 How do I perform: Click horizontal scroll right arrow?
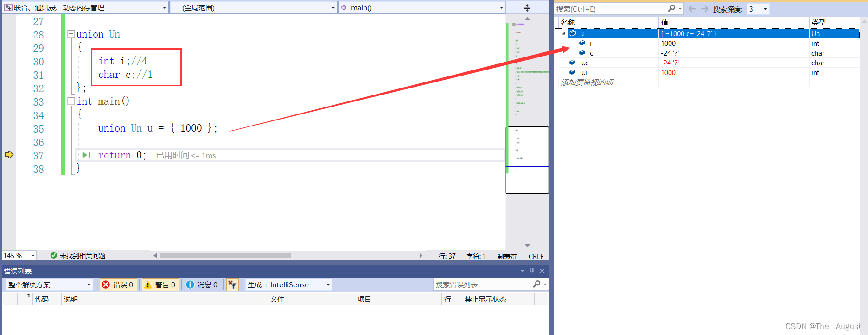click(x=421, y=255)
